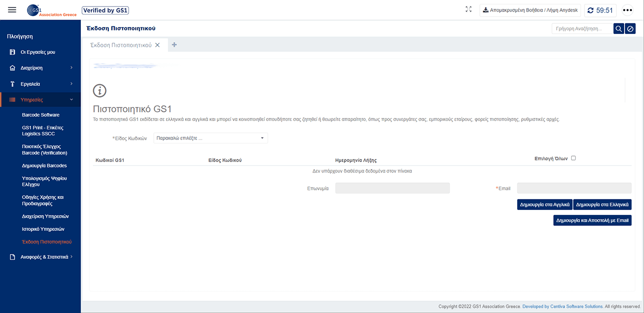This screenshot has width=644, height=313.
Task: Click the Κωδικοί GS1 column header
Action: pyautogui.click(x=110, y=160)
